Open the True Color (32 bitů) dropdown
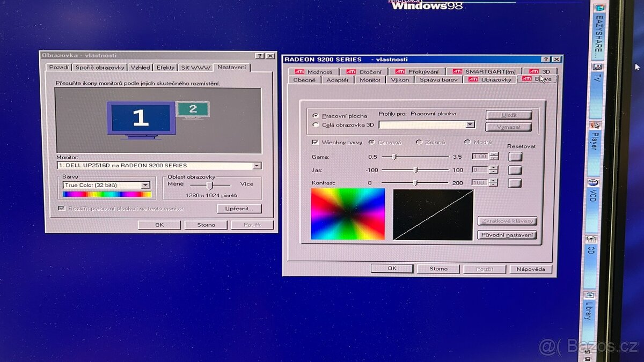 click(x=145, y=184)
